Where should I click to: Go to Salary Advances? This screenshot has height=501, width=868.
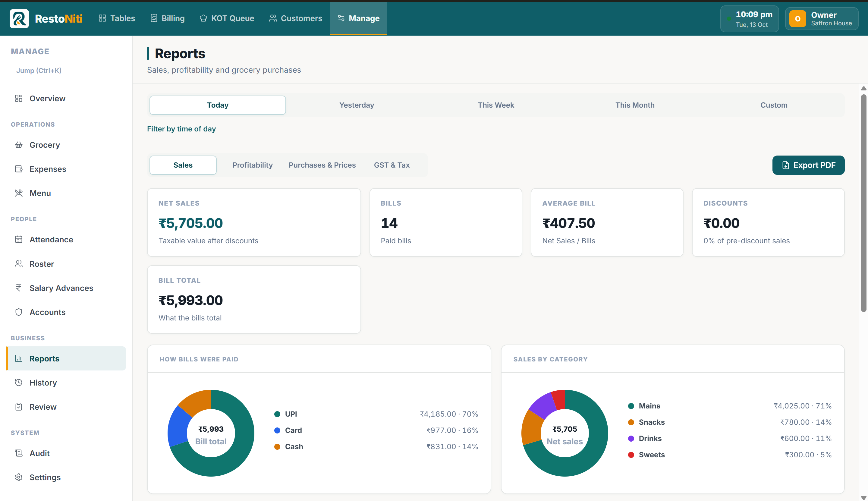click(66, 288)
